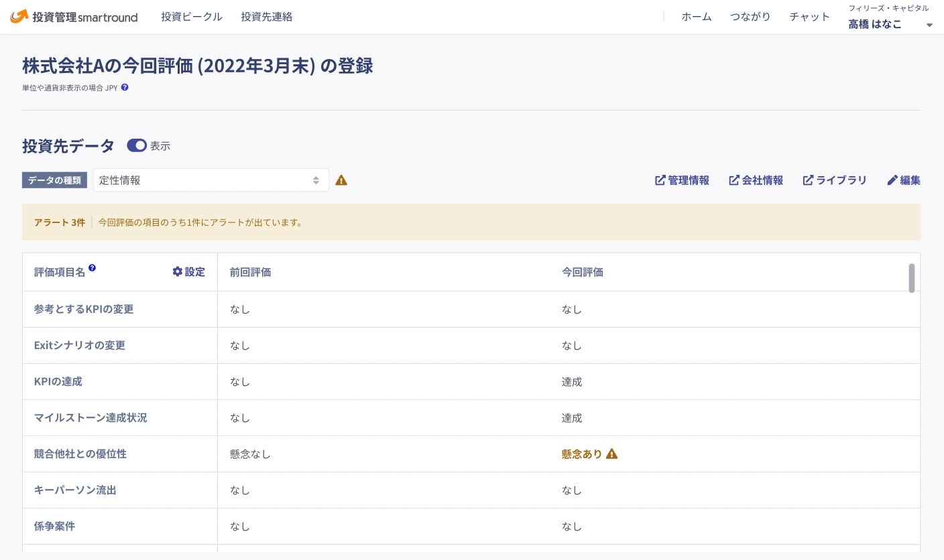The width and height of the screenshot is (944, 560).
Task: Open 投資ビークル menu
Action: pos(192,17)
